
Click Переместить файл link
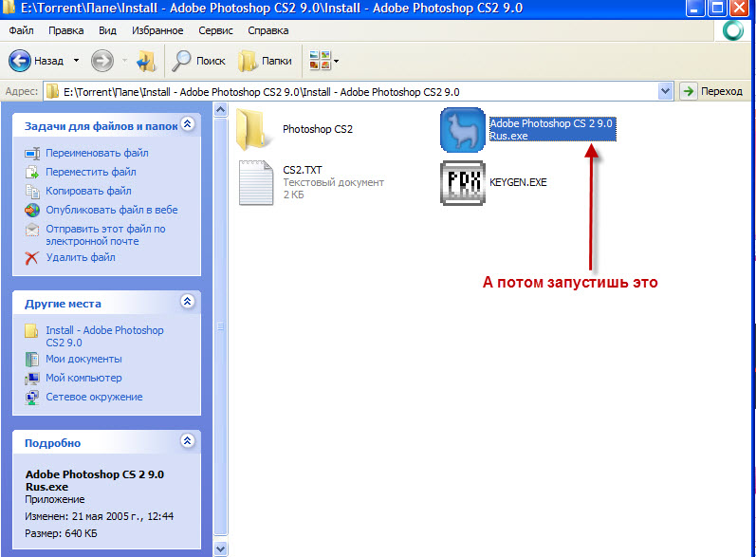pyautogui.click(x=91, y=172)
